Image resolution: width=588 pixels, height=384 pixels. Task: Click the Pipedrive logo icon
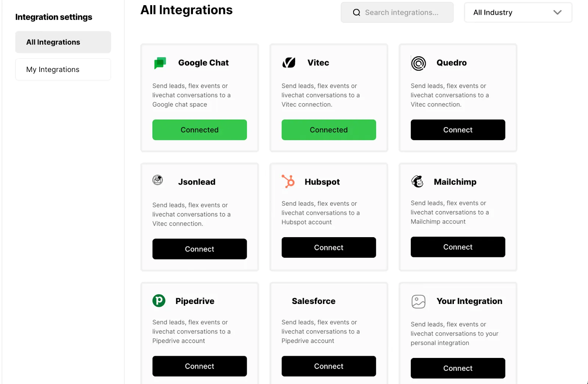coord(159,301)
